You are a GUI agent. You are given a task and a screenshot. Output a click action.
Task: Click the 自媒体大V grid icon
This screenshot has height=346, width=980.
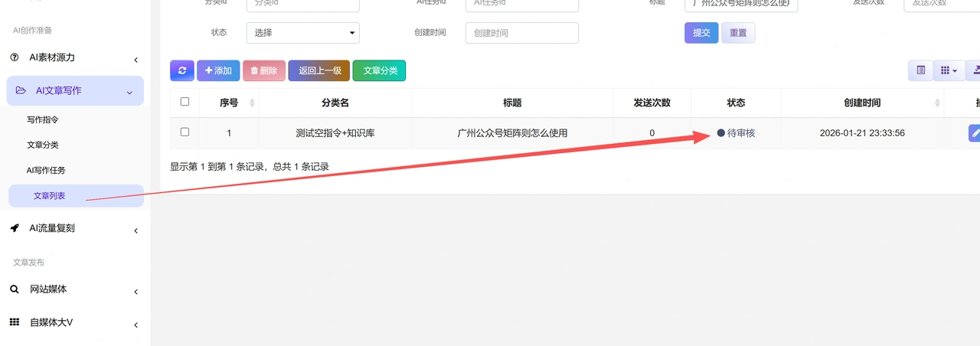click(x=15, y=322)
